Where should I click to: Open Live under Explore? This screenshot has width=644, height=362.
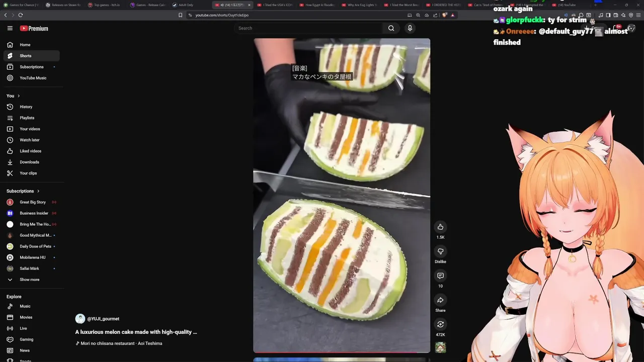click(31, 328)
